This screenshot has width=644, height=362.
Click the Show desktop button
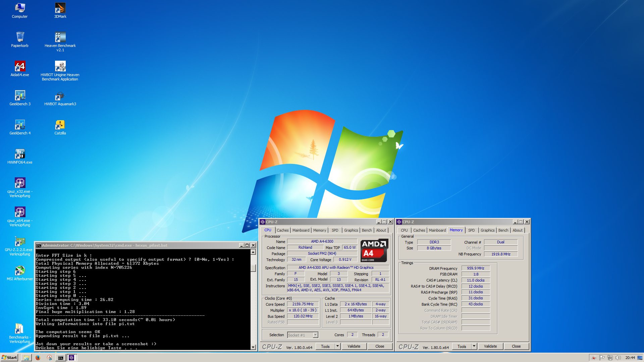[640, 358]
